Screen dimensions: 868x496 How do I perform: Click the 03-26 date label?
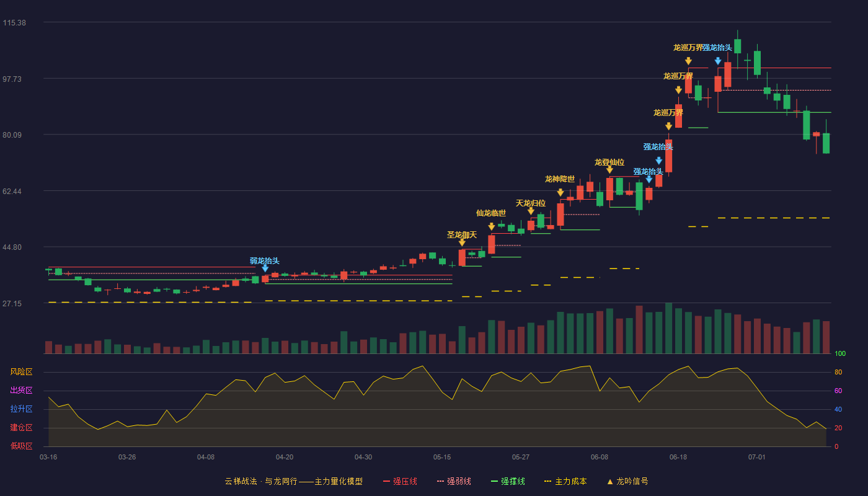pos(127,457)
